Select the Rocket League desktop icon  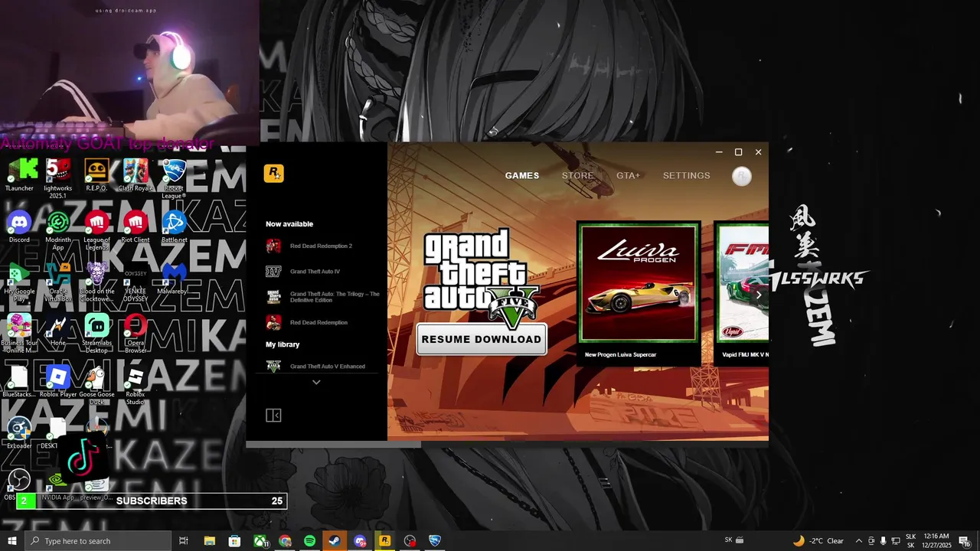tap(174, 178)
